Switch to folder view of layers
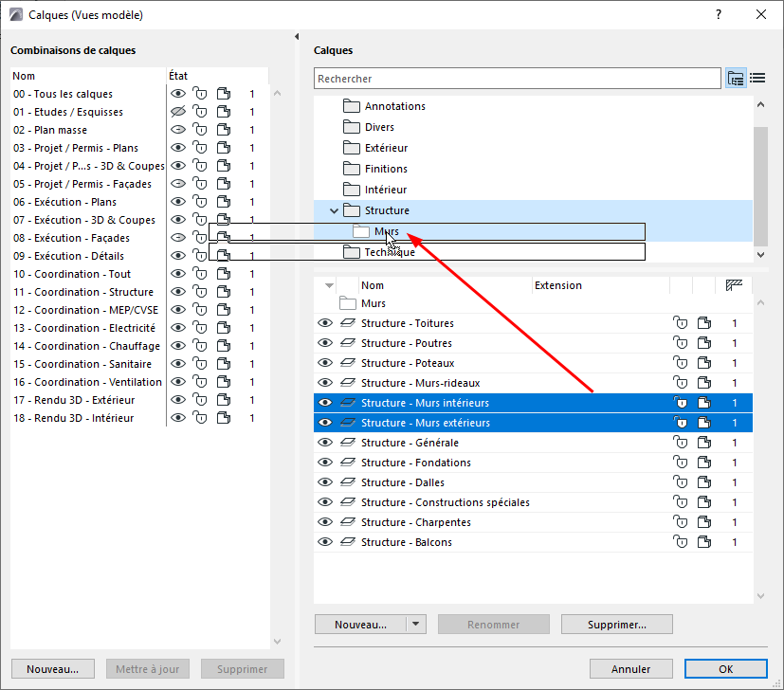Screen dimensions: 784x690 point(736,78)
